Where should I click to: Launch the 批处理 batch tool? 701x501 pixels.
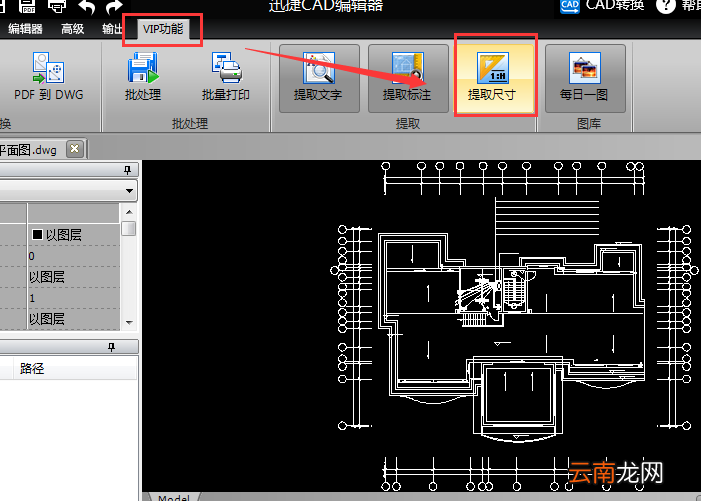tap(143, 77)
